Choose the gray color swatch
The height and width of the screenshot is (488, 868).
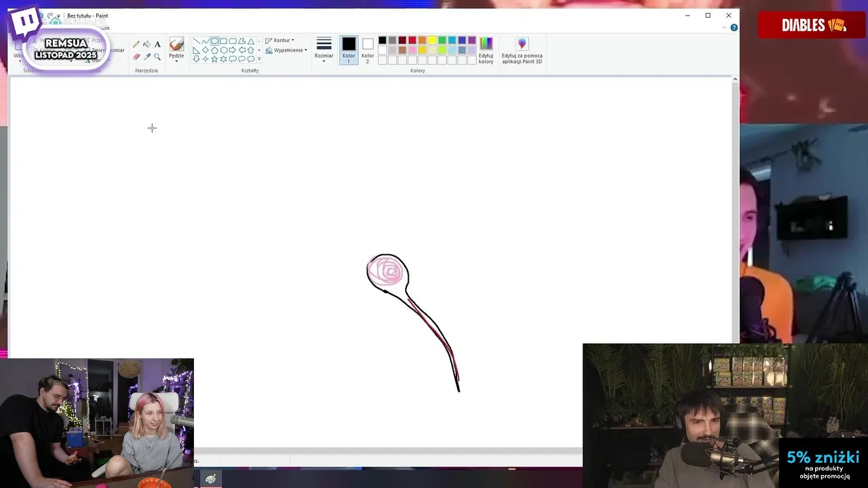click(393, 40)
